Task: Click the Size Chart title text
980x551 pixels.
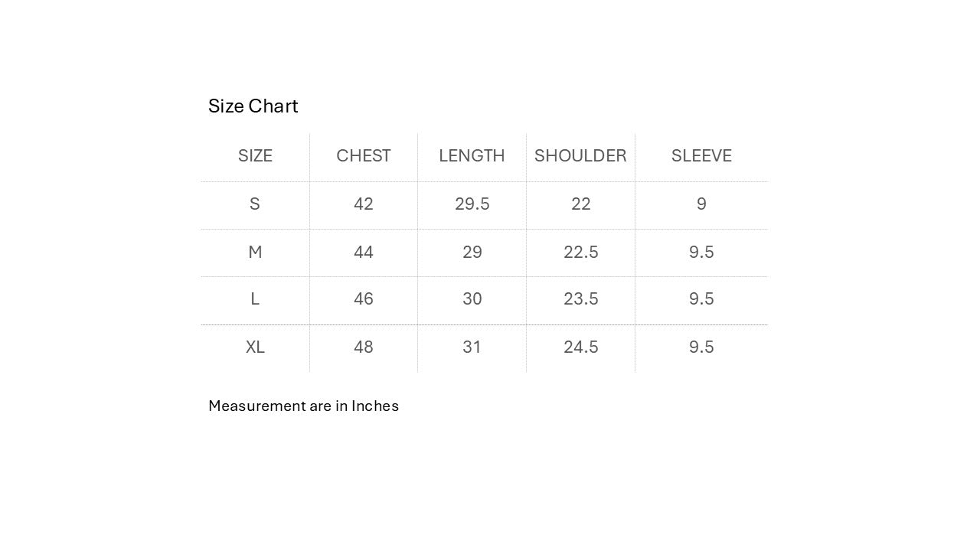Action: click(253, 106)
